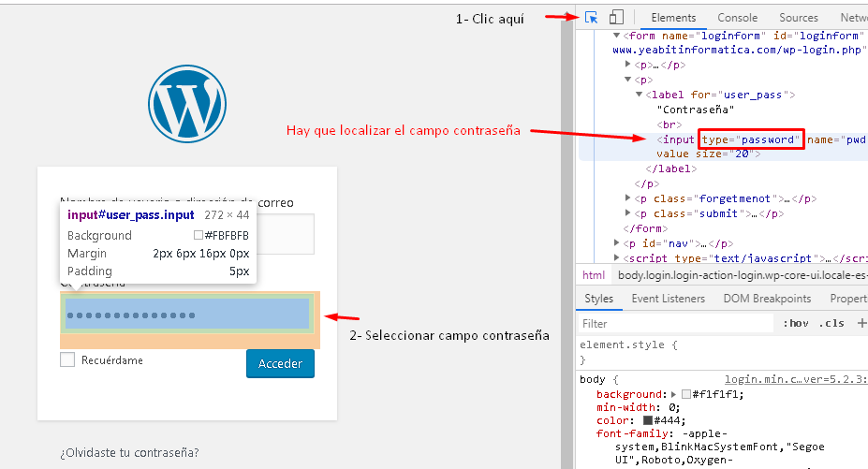Select the input type password DOM line

pos(723,147)
